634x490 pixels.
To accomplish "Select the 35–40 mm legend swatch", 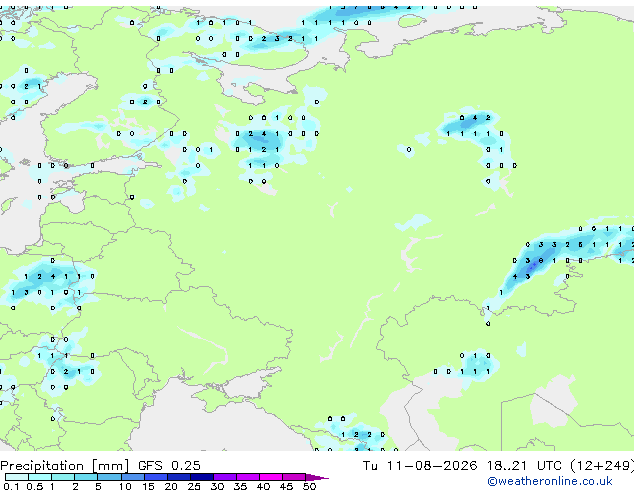I will pos(248,477).
